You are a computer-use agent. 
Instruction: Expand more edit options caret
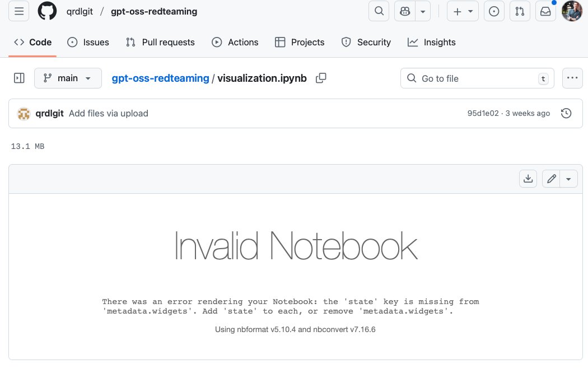point(569,179)
